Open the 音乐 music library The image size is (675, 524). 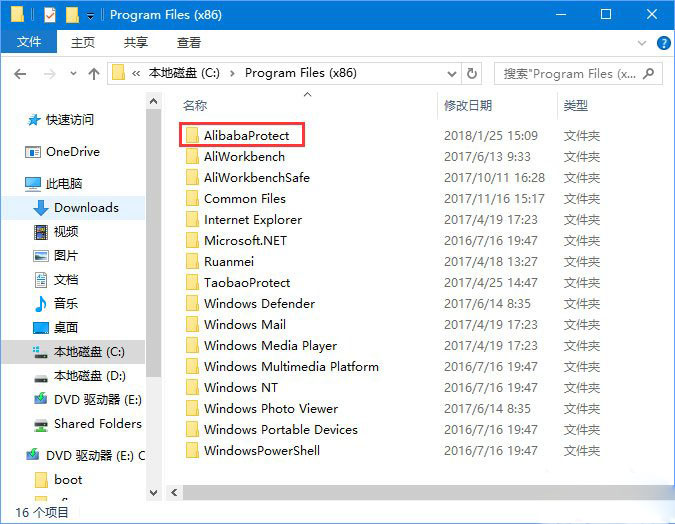pos(66,304)
